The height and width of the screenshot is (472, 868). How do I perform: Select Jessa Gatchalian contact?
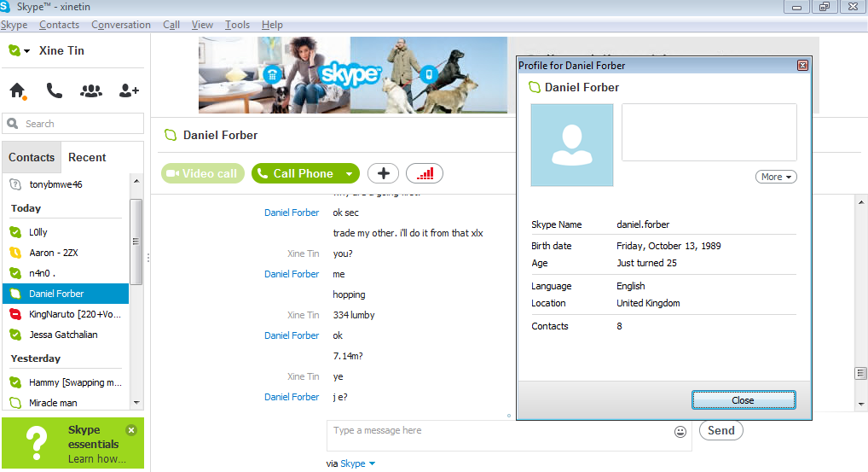[x=66, y=335]
